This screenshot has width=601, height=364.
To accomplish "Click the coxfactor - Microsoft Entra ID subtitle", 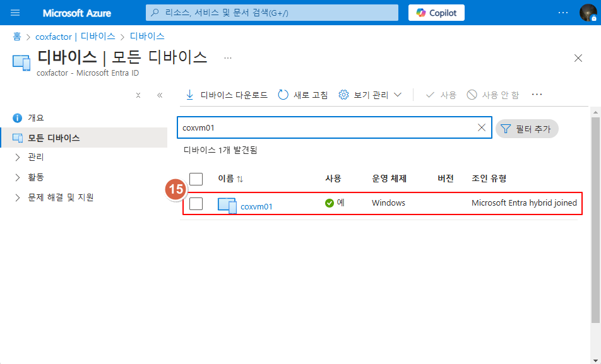I will click(x=88, y=73).
